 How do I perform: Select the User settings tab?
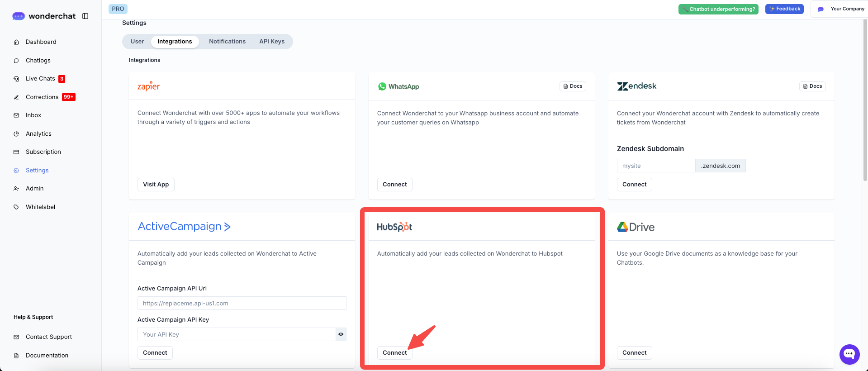click(137, 42)
